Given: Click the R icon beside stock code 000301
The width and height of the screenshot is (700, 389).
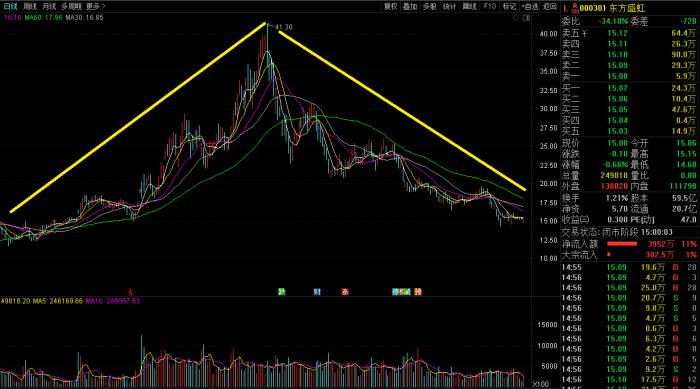Looking at the screenshot, I should 575,8.
